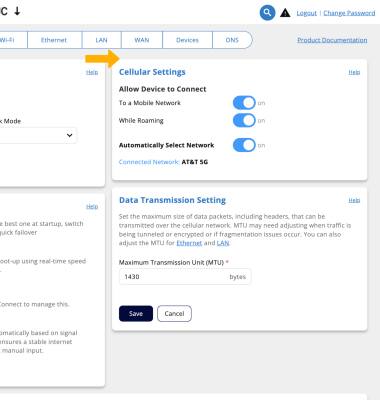Go to the WAN tab
Image resolution: width=380 pixels, height=400 pixels.
[x=142, y=40]
